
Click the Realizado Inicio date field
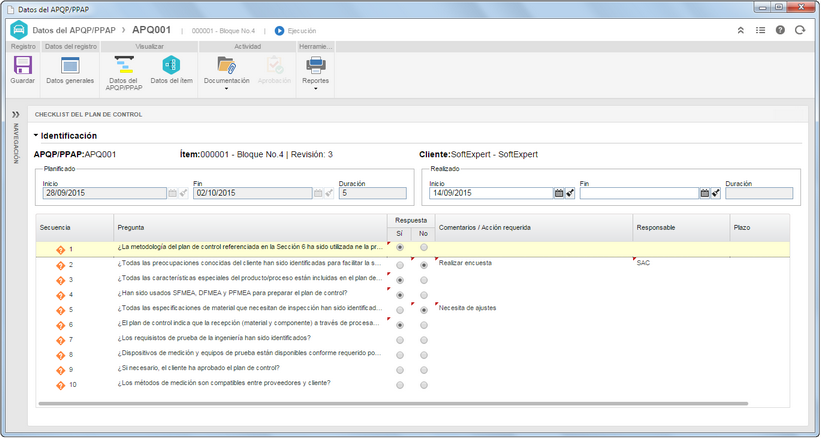(491, 193)
